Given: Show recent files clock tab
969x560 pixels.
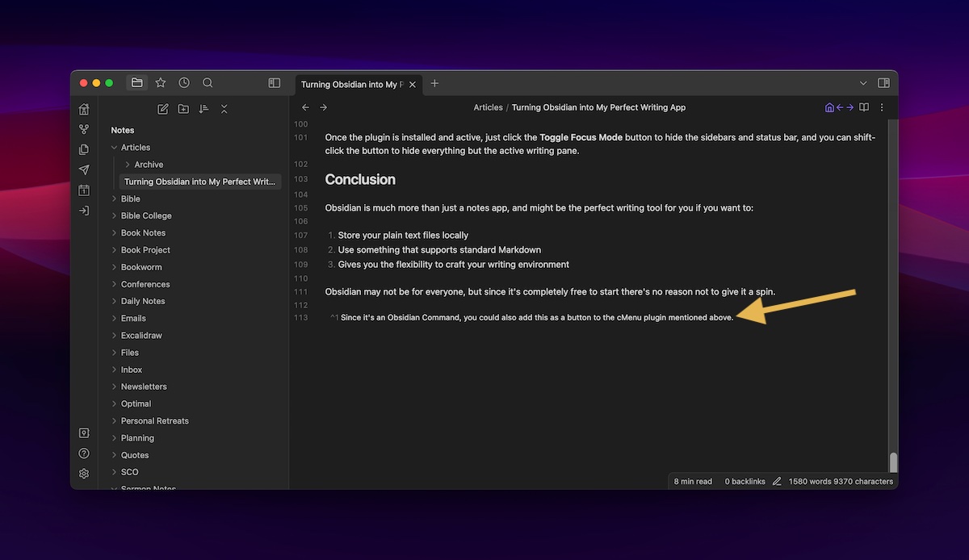Looking at the screenshot, I should point(184,82).
